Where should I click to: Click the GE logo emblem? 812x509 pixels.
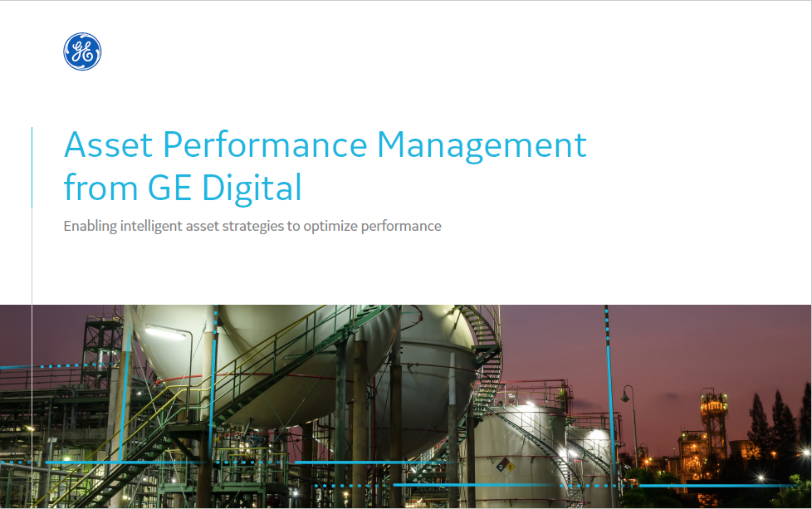[82, 51]
